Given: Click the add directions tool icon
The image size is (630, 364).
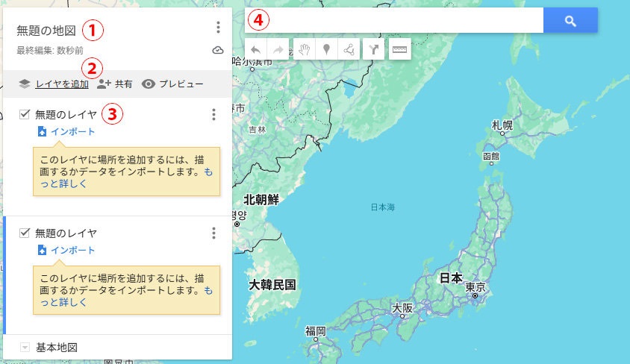Looking at the screenshot, I should [x=374, y=50].
